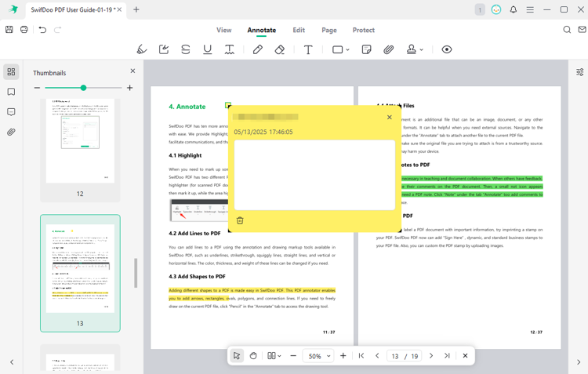Viewport: 588px width, 374px height.
Task: Decrease thumbnail size with minus button
Action: [x=37, y=88]
